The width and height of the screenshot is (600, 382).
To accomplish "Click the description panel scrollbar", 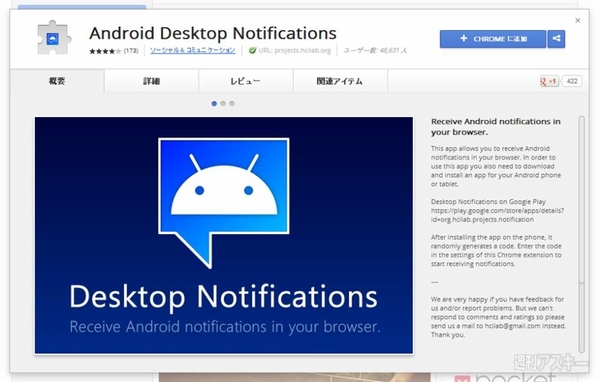I will [582, 233].
